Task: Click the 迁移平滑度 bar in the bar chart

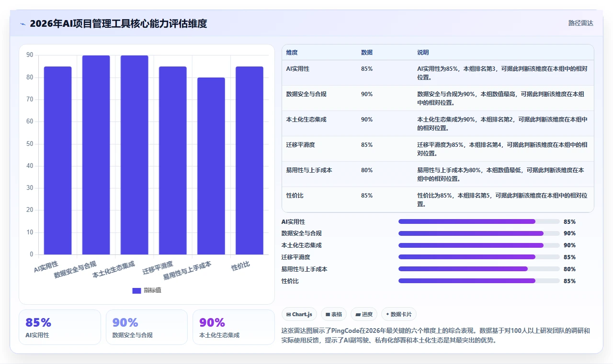Action: tap(173, 160)
